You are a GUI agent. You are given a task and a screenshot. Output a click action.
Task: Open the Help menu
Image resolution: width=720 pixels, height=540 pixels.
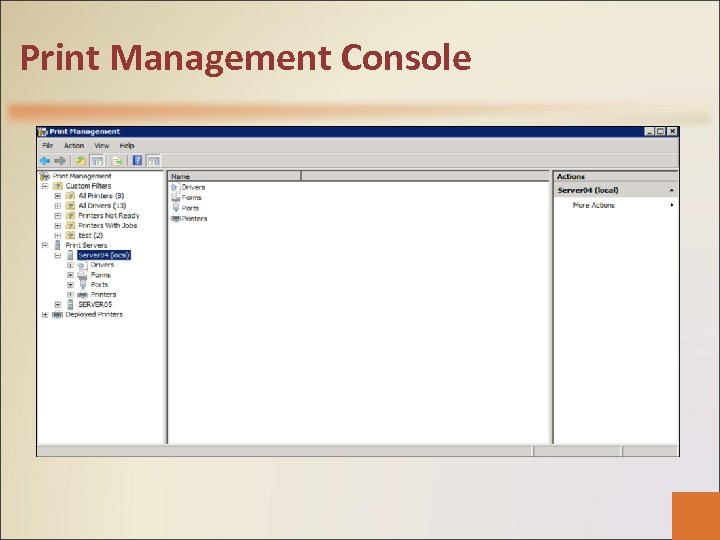127,146
